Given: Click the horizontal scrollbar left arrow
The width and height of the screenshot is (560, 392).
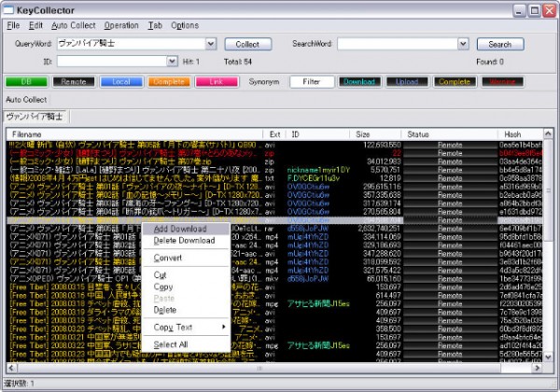Looking at the screenshot, I should [11, 368].
